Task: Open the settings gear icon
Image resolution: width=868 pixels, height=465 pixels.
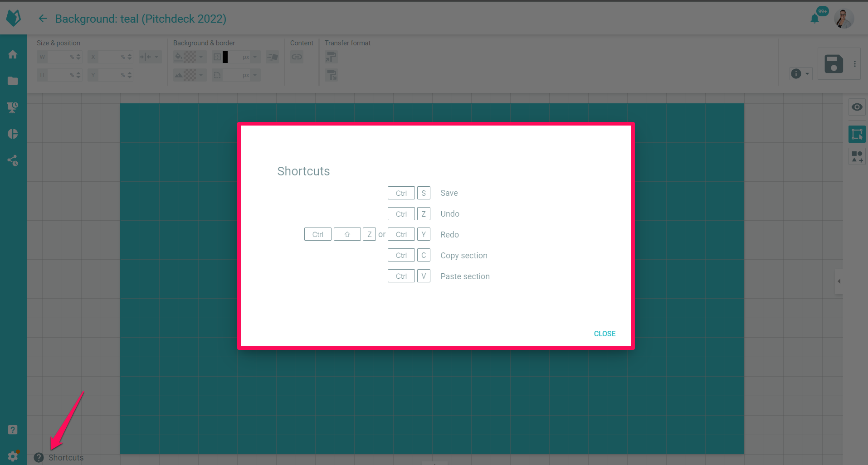Action: 13,456
